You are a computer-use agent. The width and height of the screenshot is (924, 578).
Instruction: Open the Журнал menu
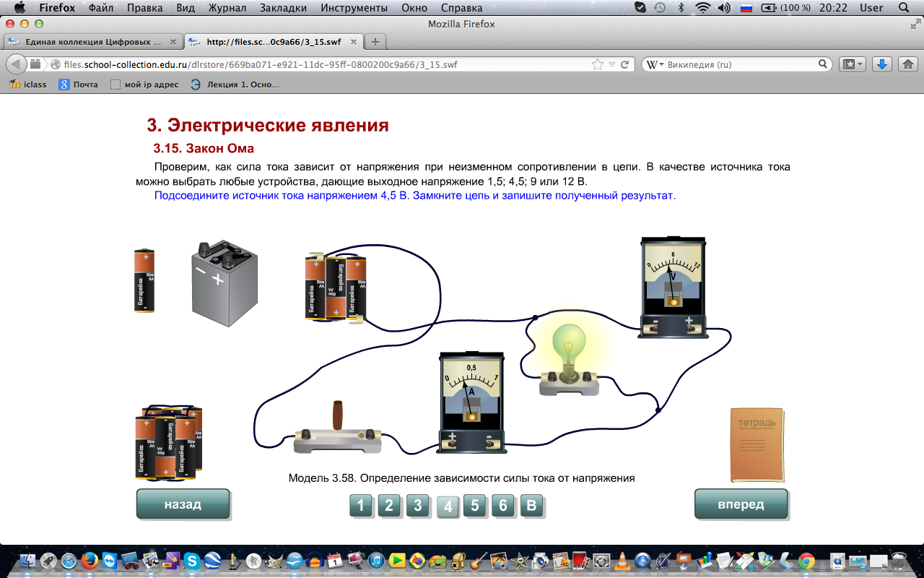(229, 8)
